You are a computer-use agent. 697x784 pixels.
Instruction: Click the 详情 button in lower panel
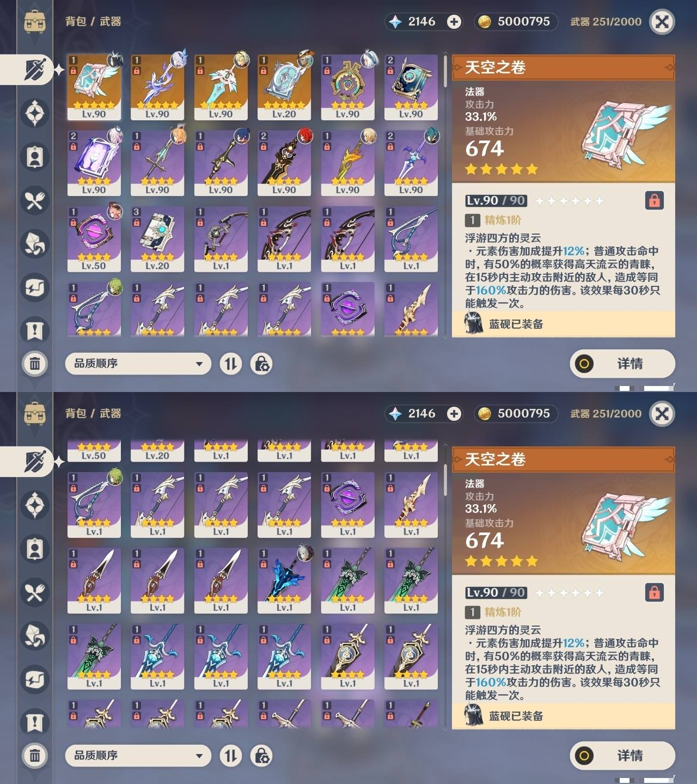622,756
